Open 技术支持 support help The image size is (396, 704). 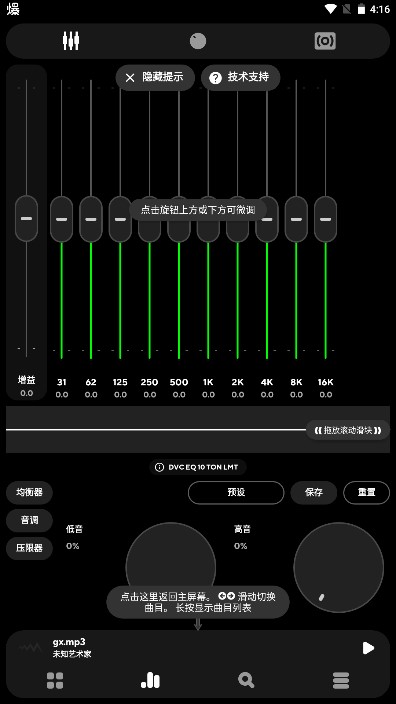click(241, 78)
